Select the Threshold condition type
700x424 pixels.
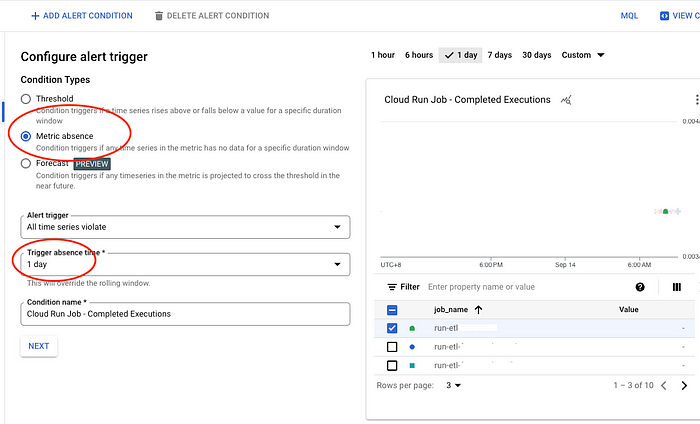[x=26, y=99]
